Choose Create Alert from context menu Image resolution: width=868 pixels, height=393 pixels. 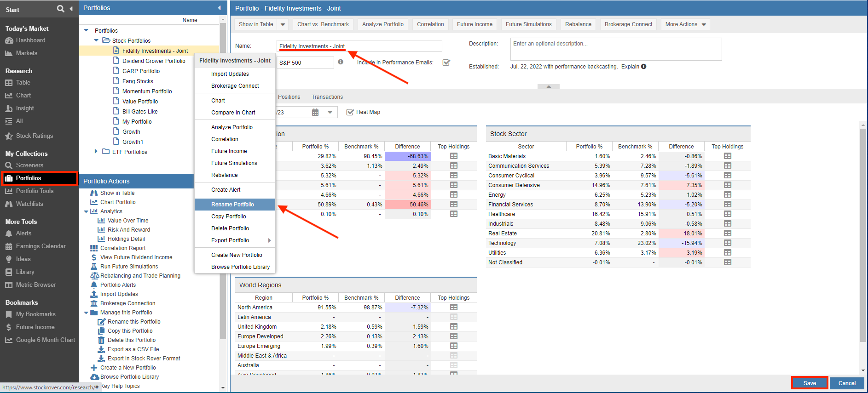(x=235, y=190)
